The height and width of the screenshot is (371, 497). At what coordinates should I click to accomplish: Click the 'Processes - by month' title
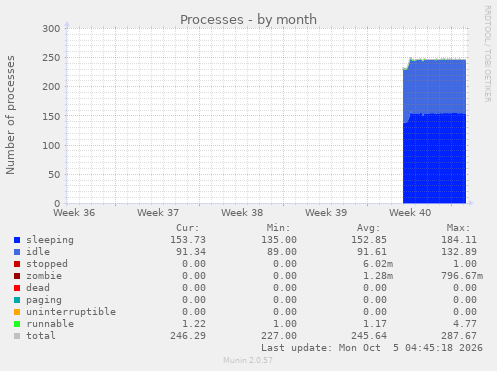tap(248, 20)
